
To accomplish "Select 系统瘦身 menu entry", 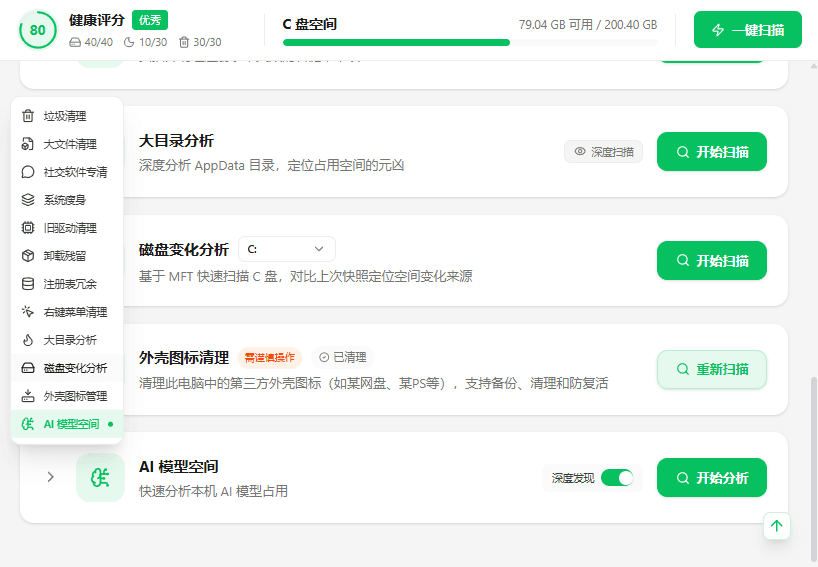I will tap(67, 200).
